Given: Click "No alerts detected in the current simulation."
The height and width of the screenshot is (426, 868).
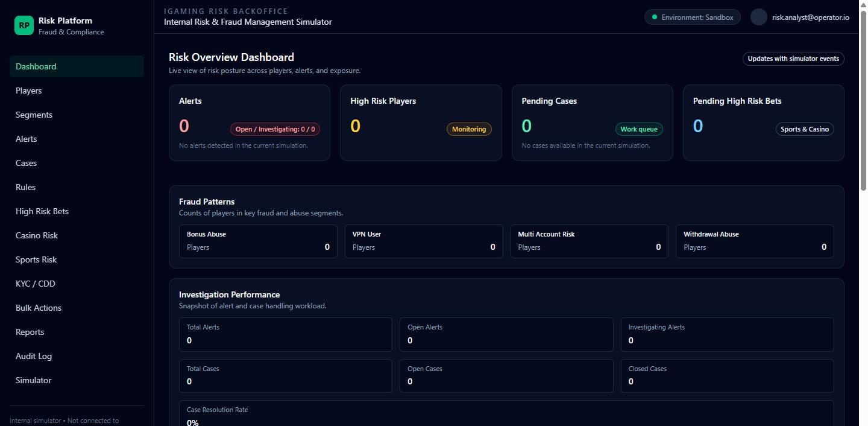Looking at the screenshot, I should tap(244, 145).
